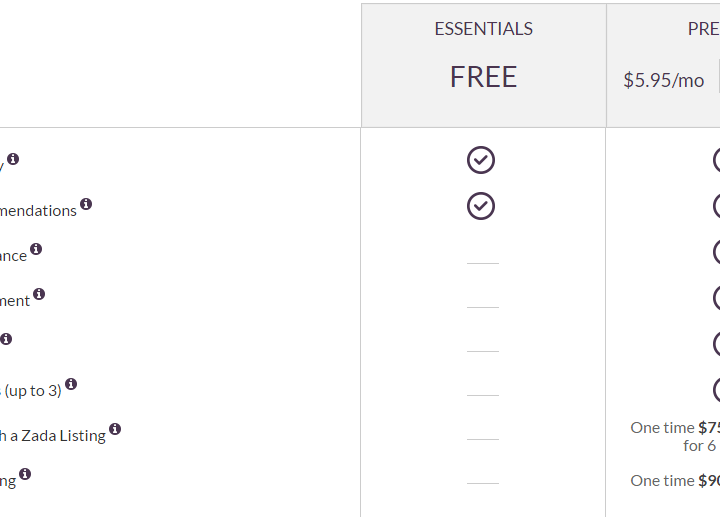
Task: Click info icon beside 'ment' feature row
Action: 39,294
